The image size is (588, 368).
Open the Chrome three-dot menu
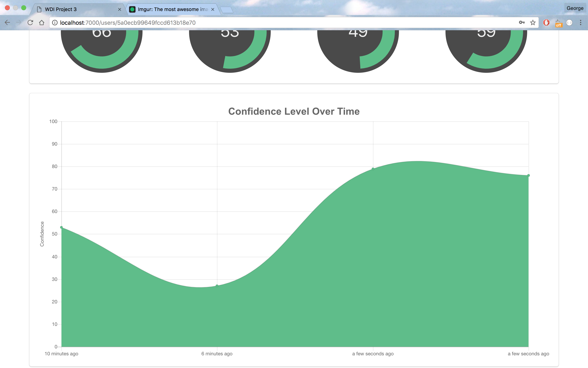pos(581,23)
